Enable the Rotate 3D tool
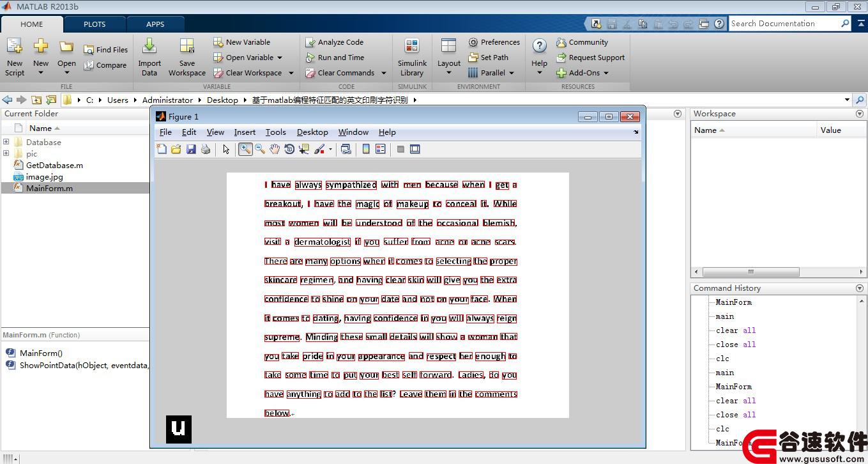 289,149
